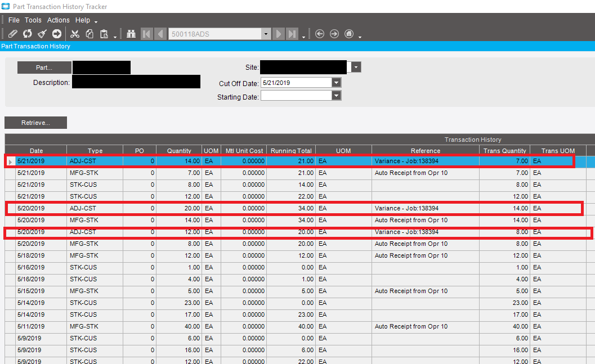Image resolution: width=595 pixels, height=364 pixels.
Task: Open search with binoculars icon
Action: pyautogui.click(x=131, y=34)
